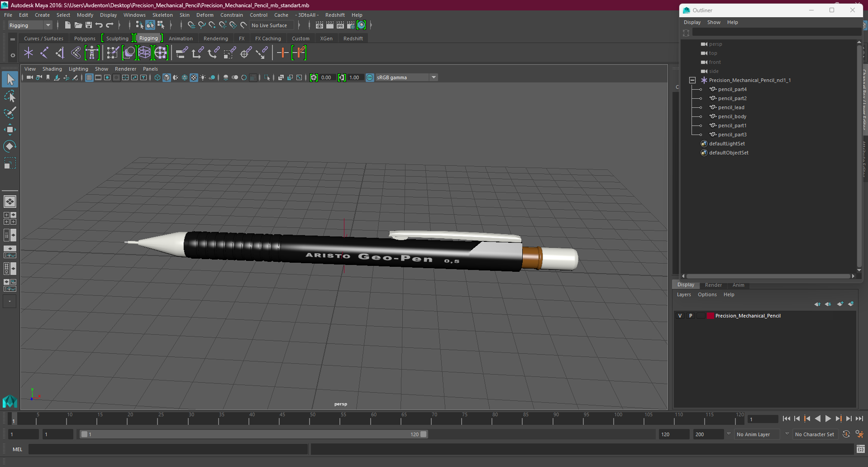Open Outliner Show menu
This screenshot has width=868, height=467.
(714, 22)
